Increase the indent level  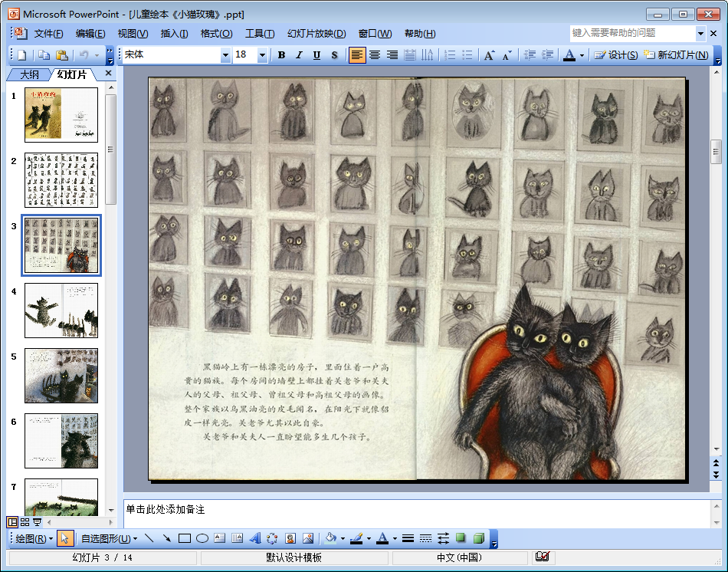(547, 55)
